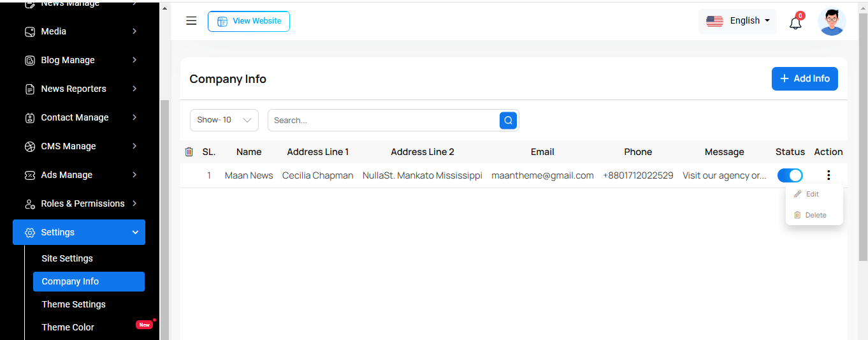
Task: Toggle the Maan News status switch
Action: [x=790, y=175]
